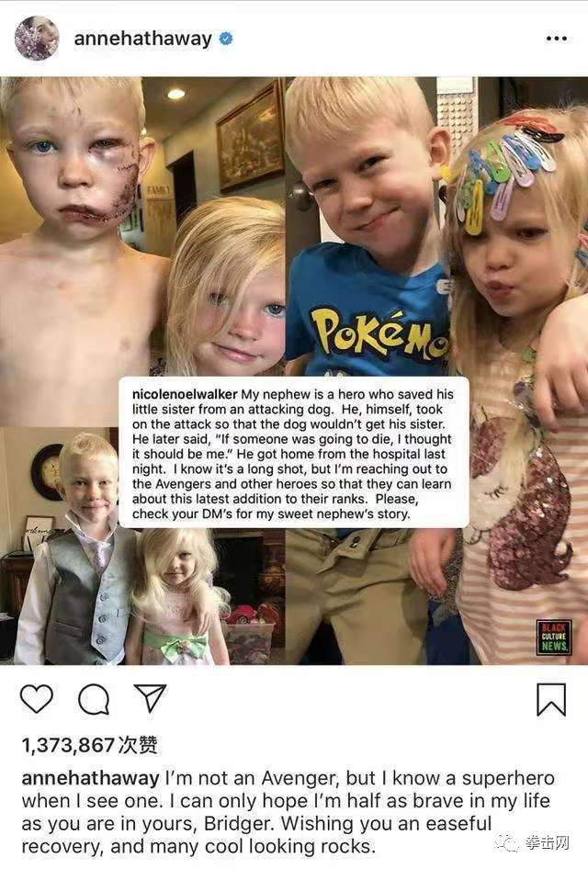588x869 pixels.
Task: Open the three-dot more options menu
Action: tap(556, 39)
